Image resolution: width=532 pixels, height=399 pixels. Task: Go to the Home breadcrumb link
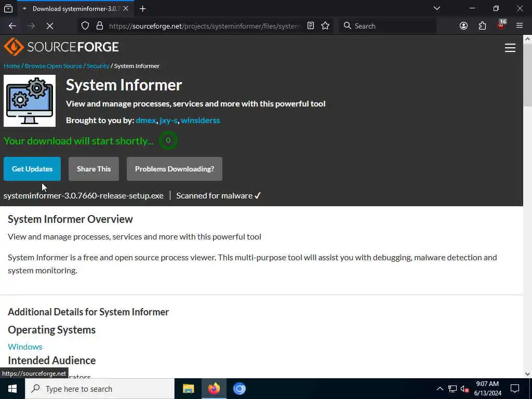point(12,66)
